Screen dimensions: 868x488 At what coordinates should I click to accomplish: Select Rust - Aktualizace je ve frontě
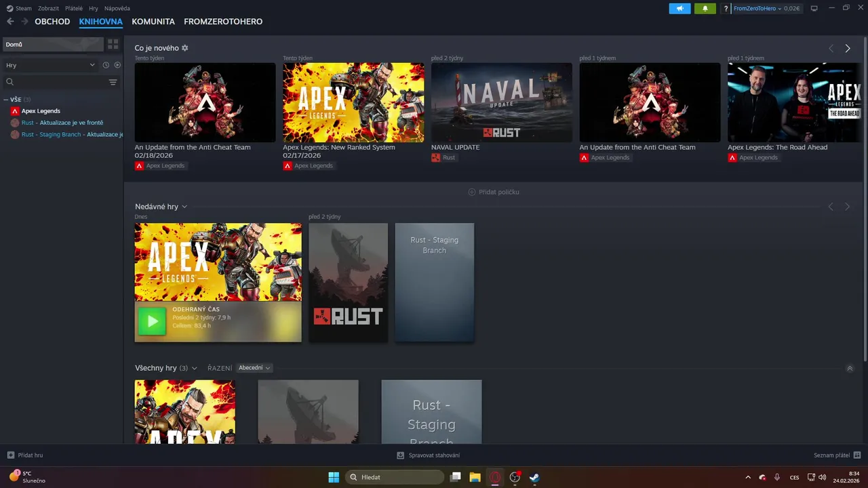click(x=62, y=123)
